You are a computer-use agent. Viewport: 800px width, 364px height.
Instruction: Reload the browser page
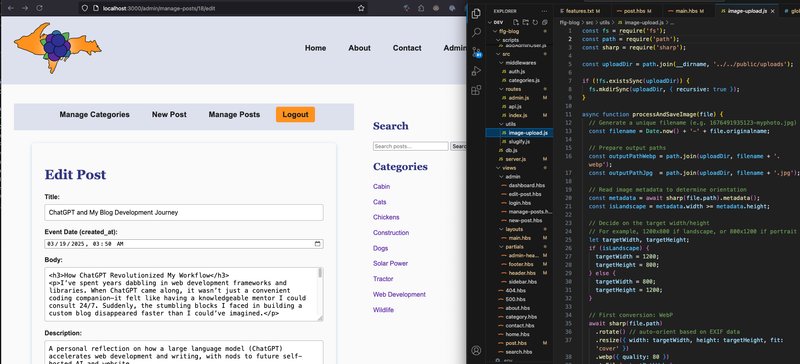coord(39,8)
